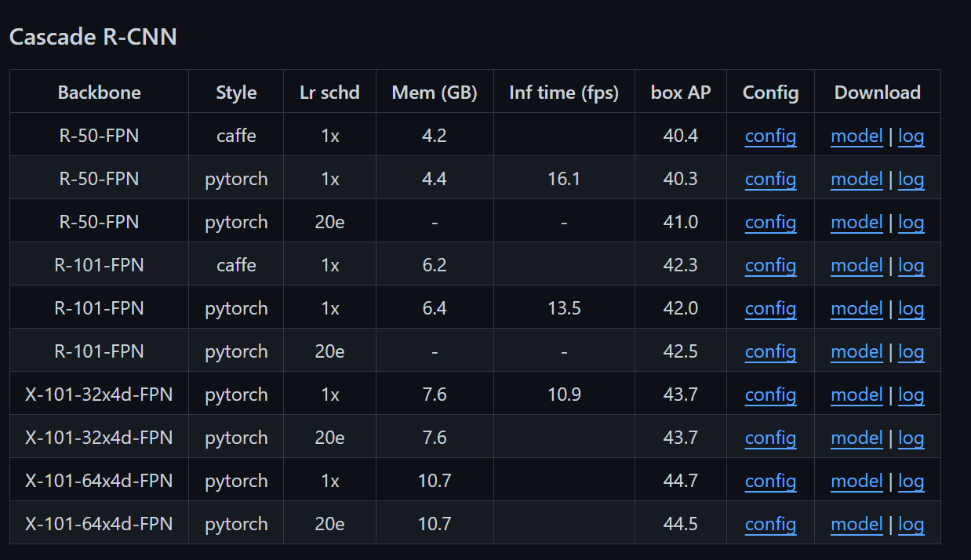
Task: Select the 41.0 box AP value
Action: click(681, 222)
